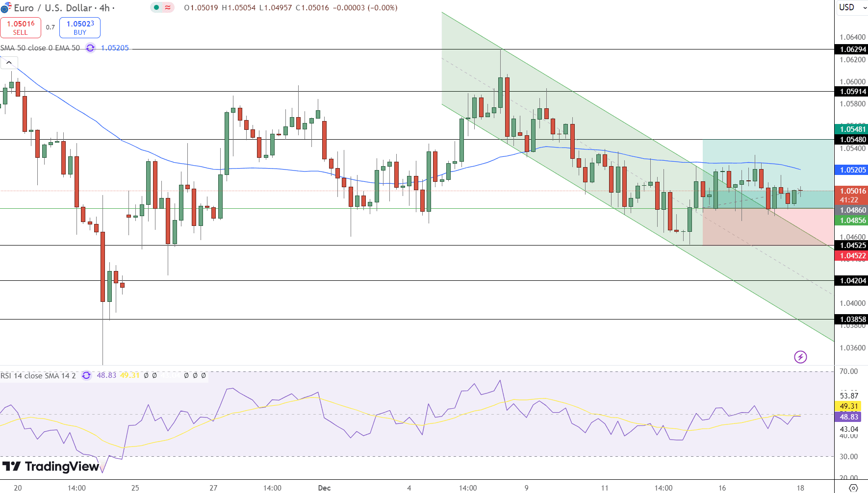Click the green 1.04856 entry price label
868x493 pixels.
pos(851,221)
